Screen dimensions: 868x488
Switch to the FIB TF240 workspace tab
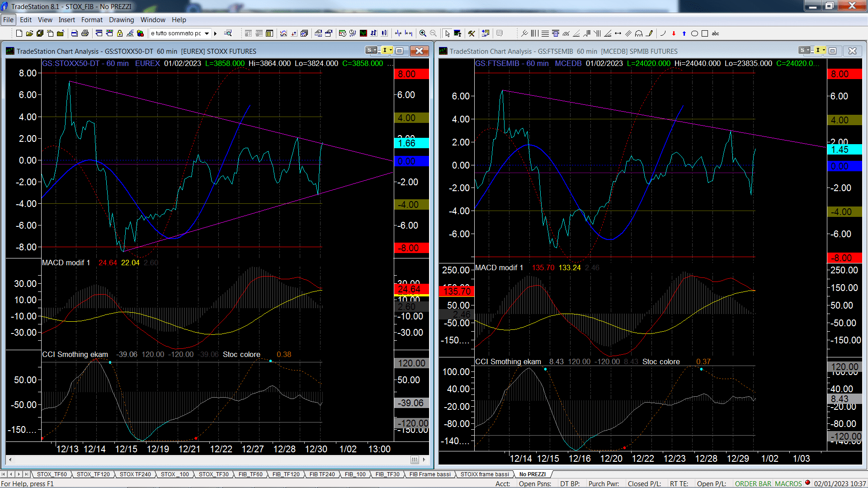322,474
